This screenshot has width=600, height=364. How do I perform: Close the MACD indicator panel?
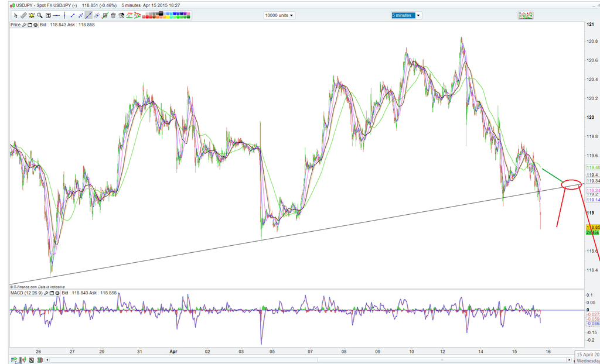(57, 293)
